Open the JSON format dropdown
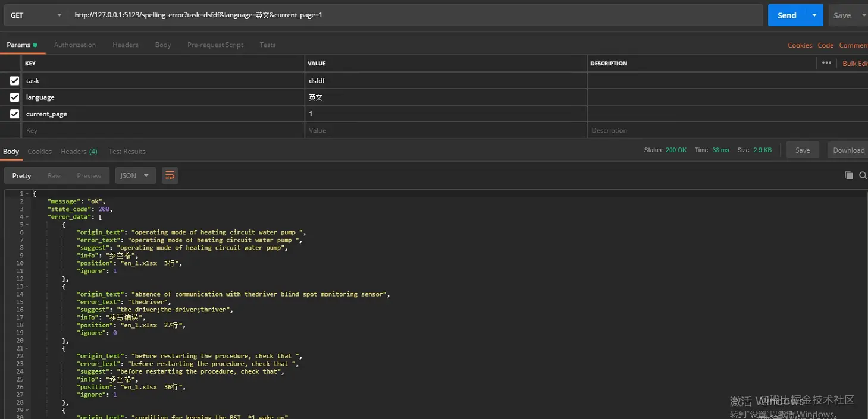The height and width of the screenshot is (419, 868). tap(135, 175)
